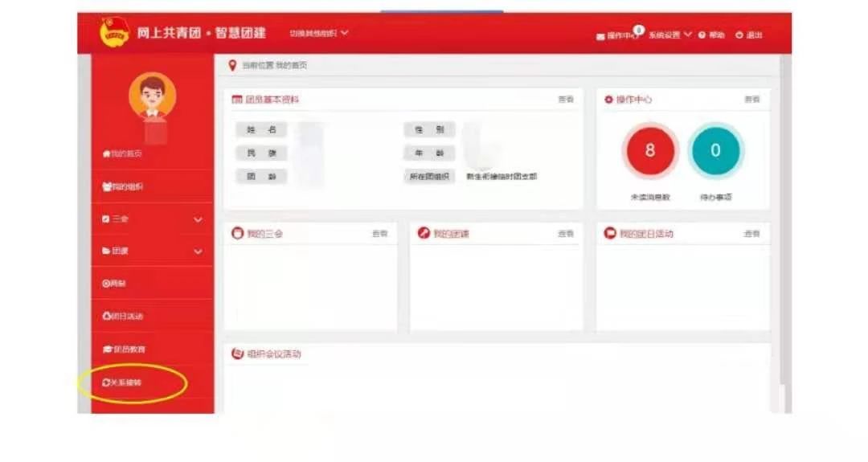Click the 团员基本资料 panel icon
Viewport: 868px width, 462px height.
[237, 100]
